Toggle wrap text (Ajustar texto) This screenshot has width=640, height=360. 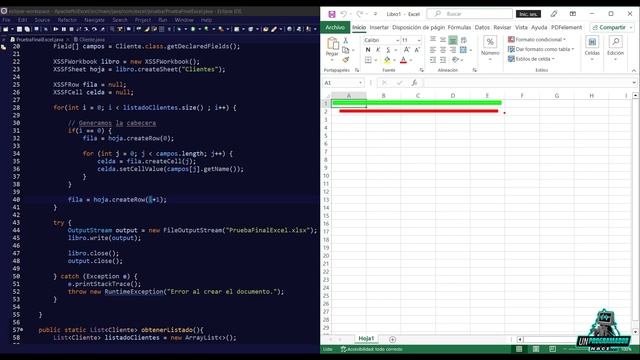tap(464, 40)
